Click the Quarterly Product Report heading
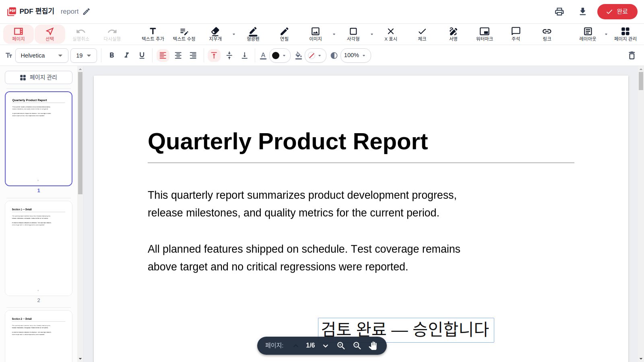This screenshot has height=362, width=644. pyautogui.click(x=288, y=142)
